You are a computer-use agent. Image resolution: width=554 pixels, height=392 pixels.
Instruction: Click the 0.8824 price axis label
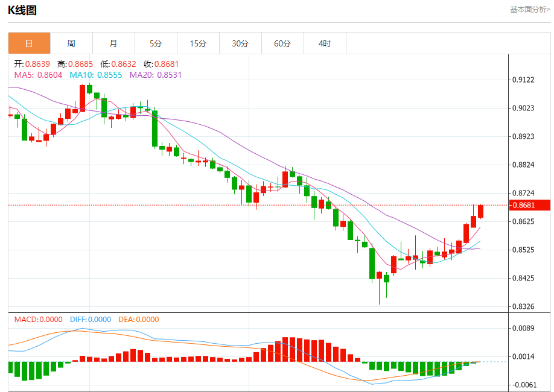point(523,165)
